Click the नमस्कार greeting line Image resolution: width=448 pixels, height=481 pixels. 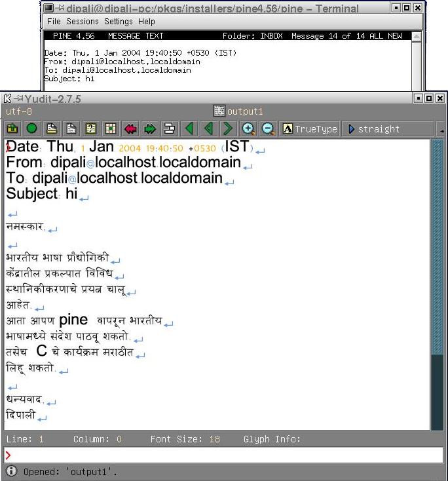[x=26, y=227]
